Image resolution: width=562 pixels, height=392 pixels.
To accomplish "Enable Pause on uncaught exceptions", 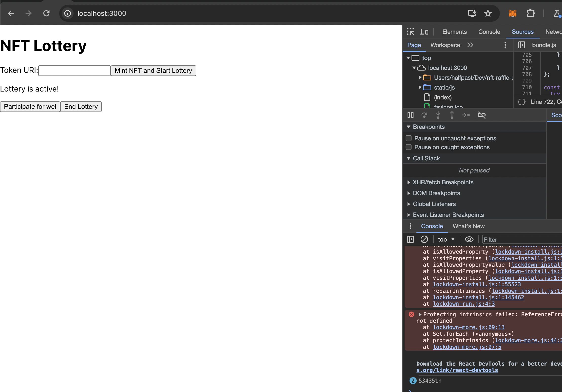I will 409,138.
